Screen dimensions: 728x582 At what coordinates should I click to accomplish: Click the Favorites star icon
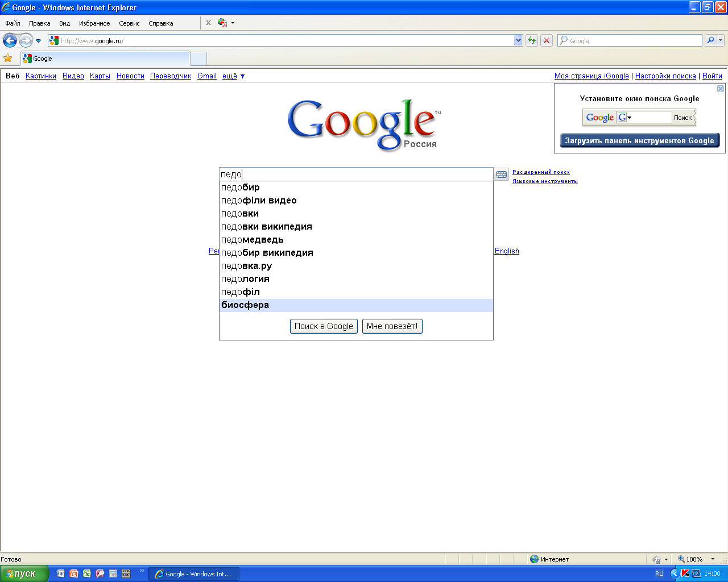tap(8, 58)
